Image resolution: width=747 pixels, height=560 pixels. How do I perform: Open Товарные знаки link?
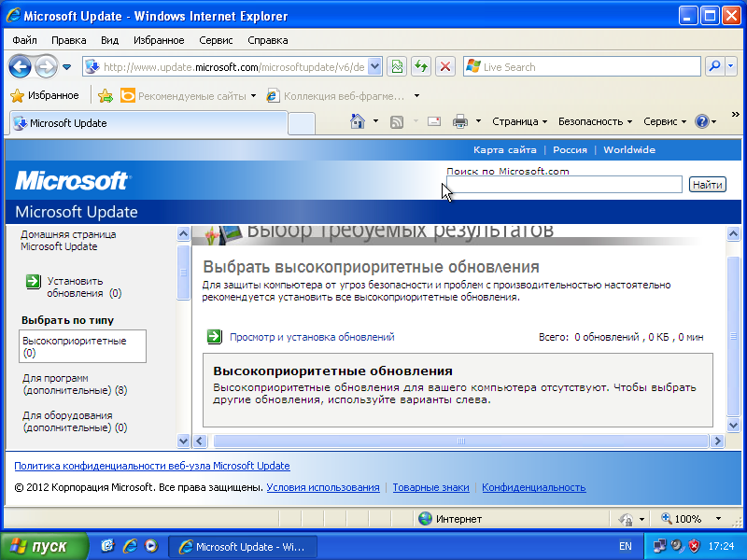(430, 487)
